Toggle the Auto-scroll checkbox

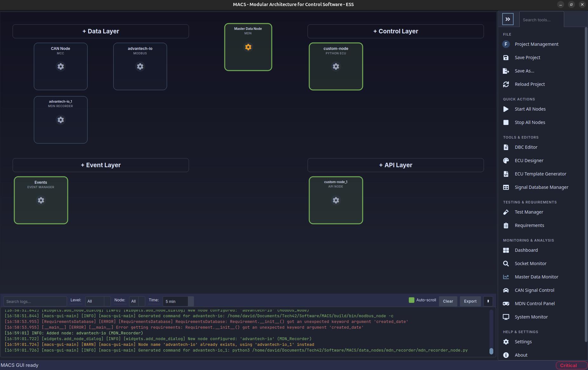point(411,300)
